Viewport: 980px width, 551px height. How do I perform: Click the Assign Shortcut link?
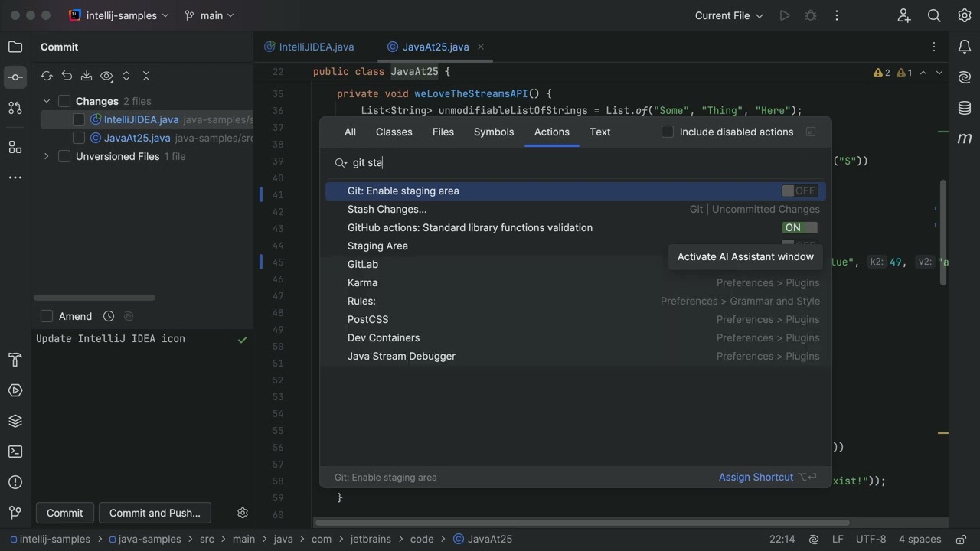tap(756, 477)
